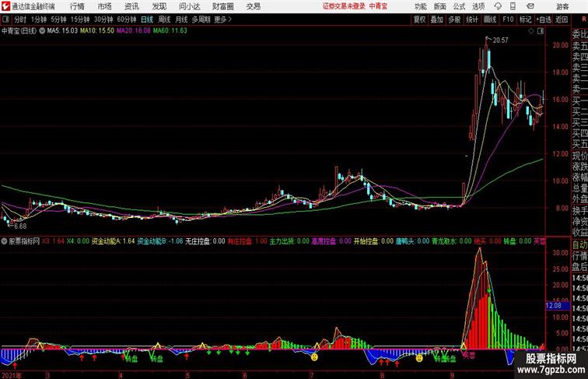Open dropdown beside 股票指标网 indicator name
Image resolution: width=588 pixels, height=379 pixels.
tap(5, 241)
